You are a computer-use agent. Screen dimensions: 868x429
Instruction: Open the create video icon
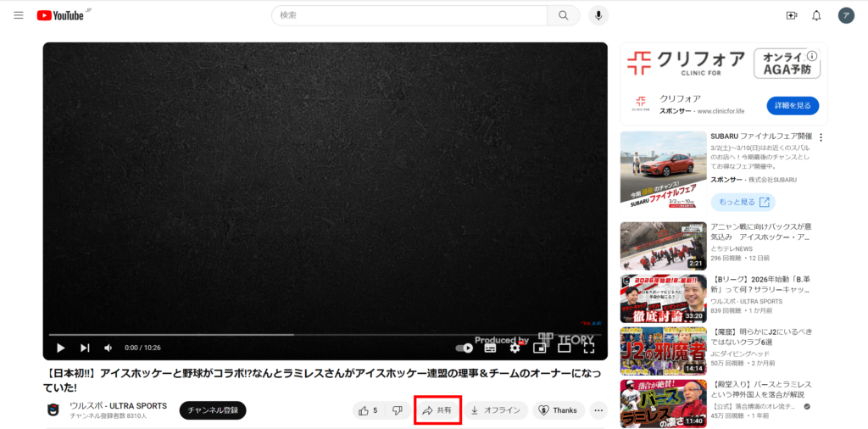click(x=792, y=15)
